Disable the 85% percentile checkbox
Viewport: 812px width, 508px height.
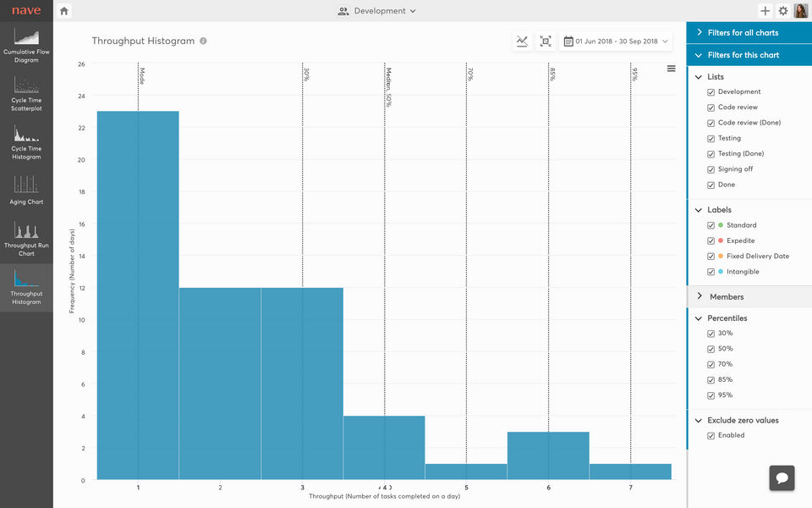point(711,380)
